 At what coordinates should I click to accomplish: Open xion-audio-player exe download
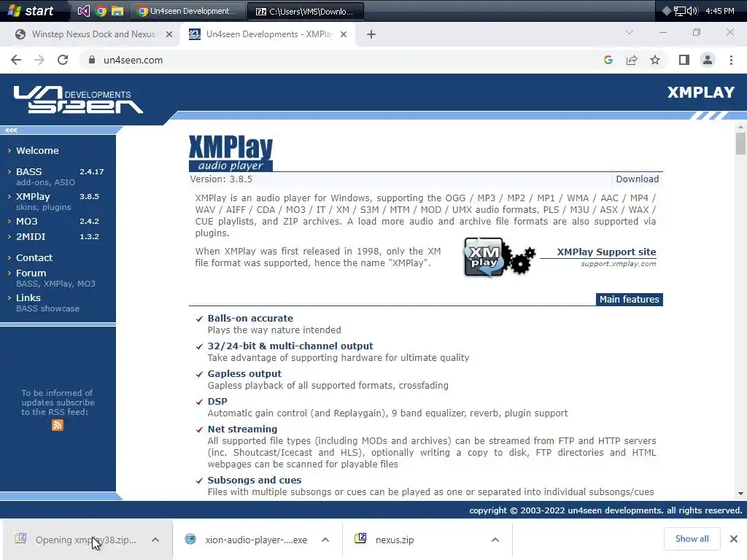pos(247,540)
